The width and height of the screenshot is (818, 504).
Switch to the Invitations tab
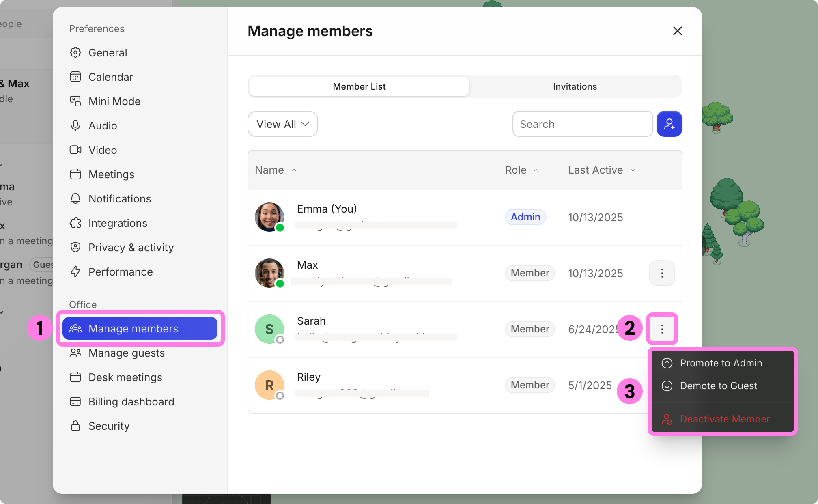click(575, 86)
